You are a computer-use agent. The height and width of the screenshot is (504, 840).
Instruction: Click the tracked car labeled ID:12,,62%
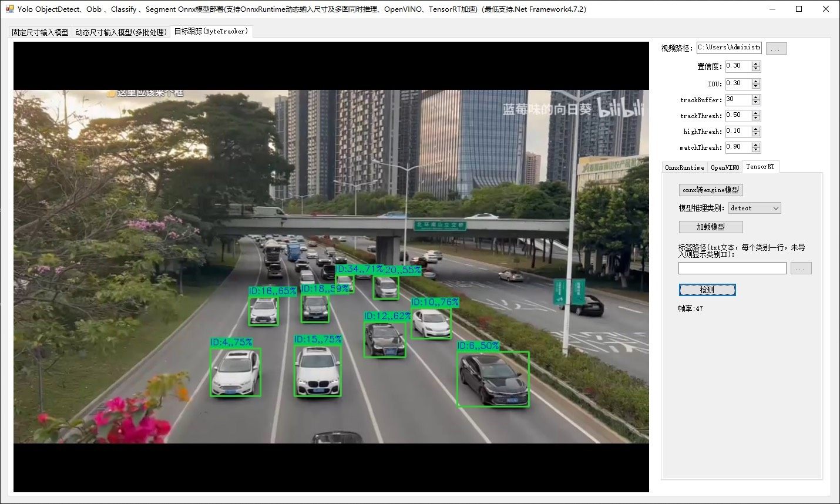(x=385, y=339)
